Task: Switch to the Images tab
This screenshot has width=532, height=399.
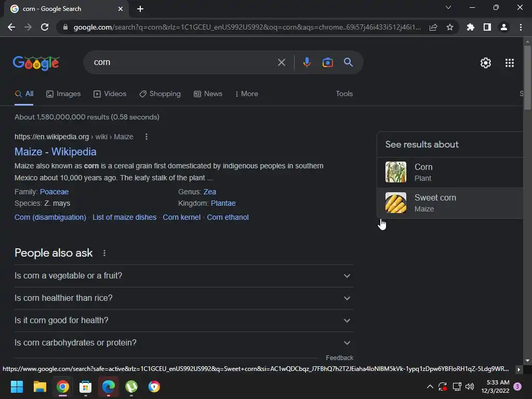Action: (x=63, y=94)
